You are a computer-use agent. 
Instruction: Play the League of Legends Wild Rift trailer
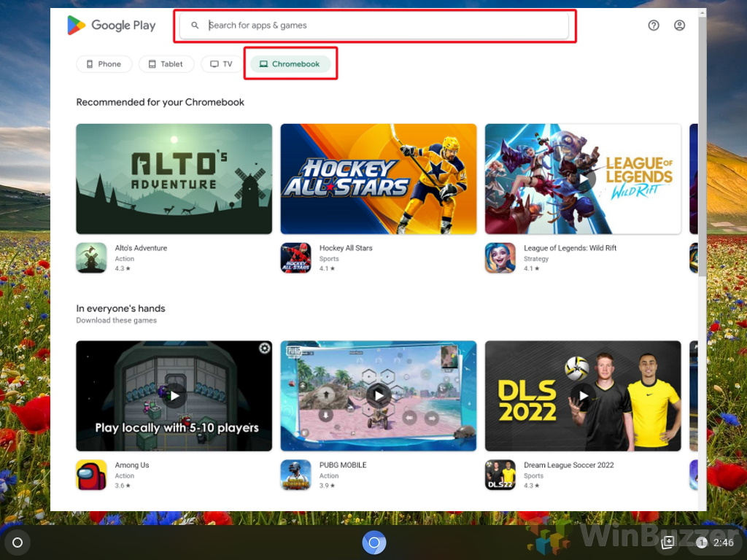[x=584, y=179]
